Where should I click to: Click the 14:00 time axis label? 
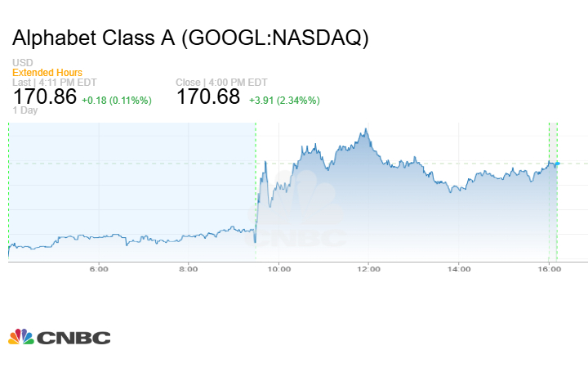click(x=458, y=268)
